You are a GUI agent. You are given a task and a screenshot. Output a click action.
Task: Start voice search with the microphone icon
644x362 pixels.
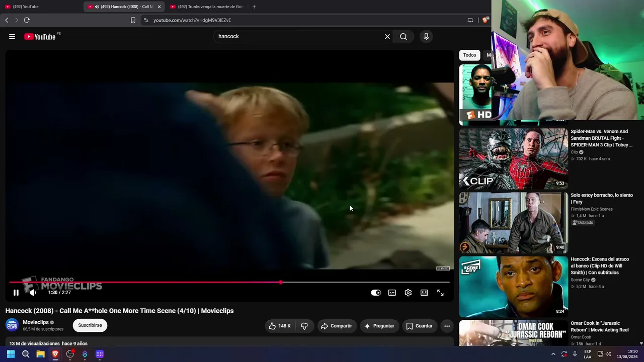pos(426,37)
